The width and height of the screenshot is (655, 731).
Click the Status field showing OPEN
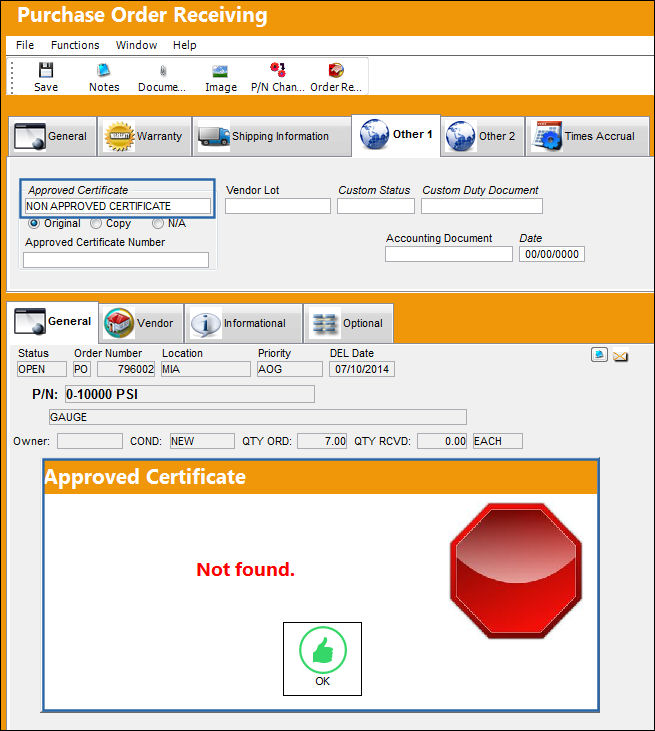coord(41,369)
